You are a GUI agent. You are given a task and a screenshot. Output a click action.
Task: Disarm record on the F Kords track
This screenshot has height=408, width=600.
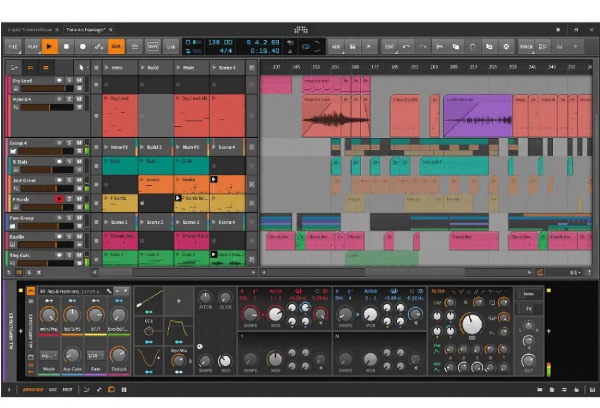click(x=59, y=199)
